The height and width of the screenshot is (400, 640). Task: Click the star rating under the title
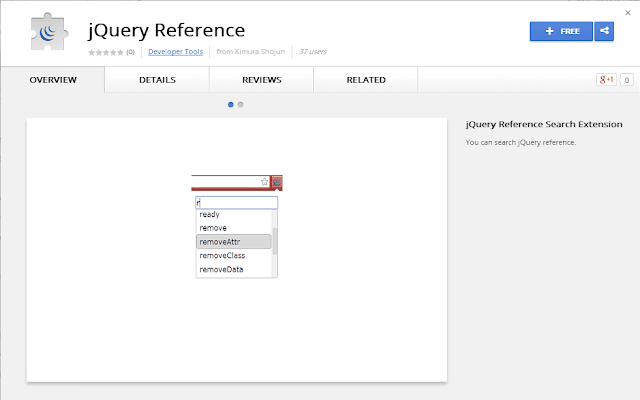click(106, 52)
